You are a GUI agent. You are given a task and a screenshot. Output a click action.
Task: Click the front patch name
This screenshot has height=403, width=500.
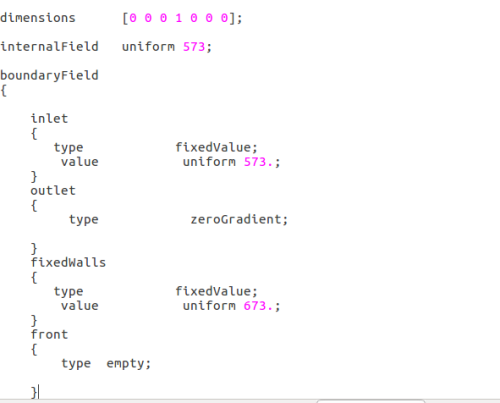point(49,334)
